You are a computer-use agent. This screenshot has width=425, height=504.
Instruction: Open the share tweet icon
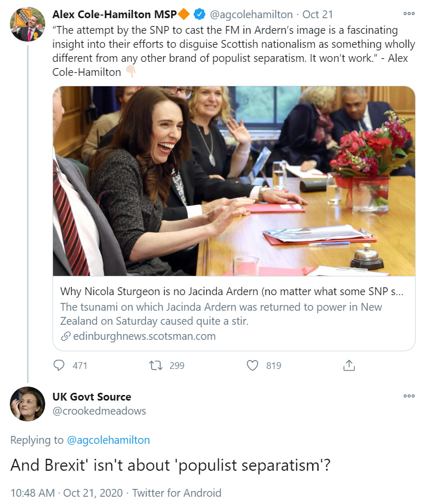pyautogui.click(x=349, y=365)
